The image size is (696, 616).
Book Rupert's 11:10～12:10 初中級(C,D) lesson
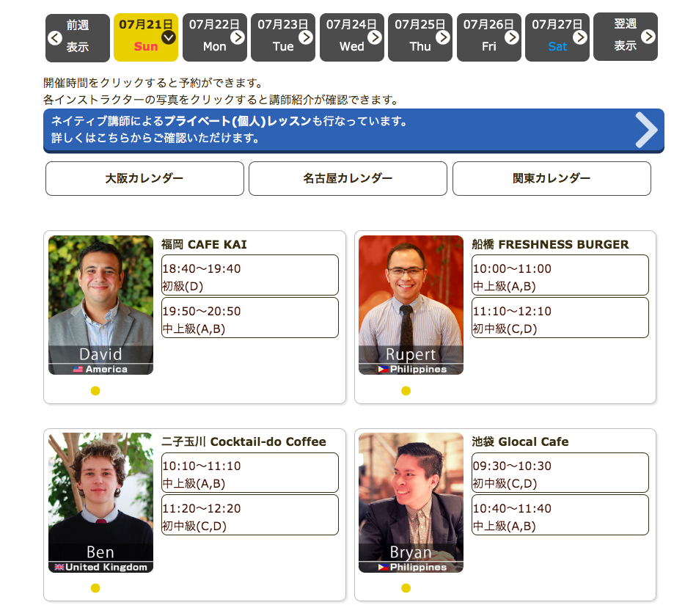click(x=560, y=318)
